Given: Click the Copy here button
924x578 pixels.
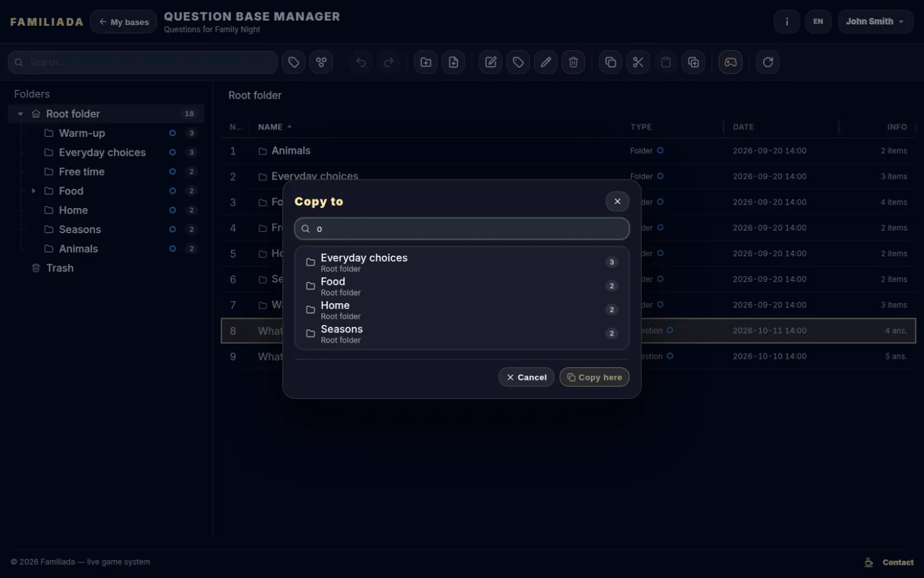Looking at the screenshot, I should [594, 377].
